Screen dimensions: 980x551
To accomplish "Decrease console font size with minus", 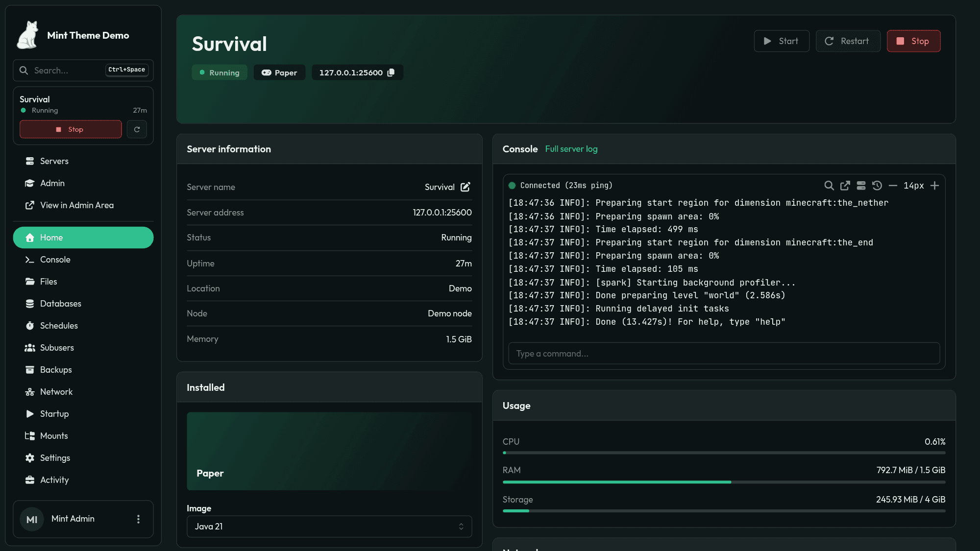I will (x=893, y=186).
